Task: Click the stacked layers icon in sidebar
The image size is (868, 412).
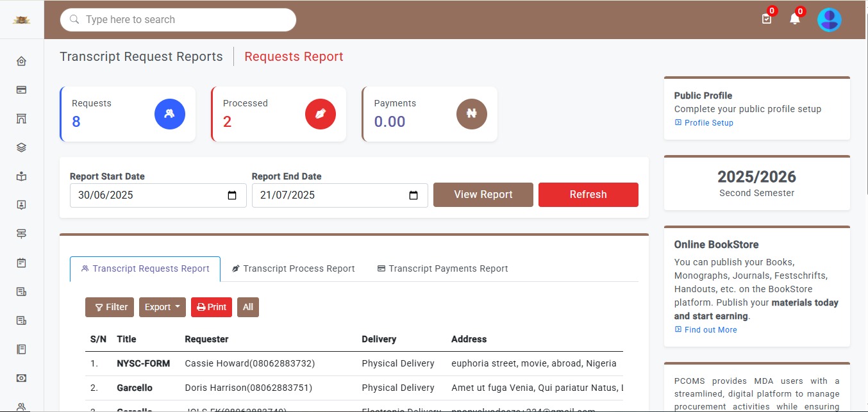Action: [x=21, y=147]
